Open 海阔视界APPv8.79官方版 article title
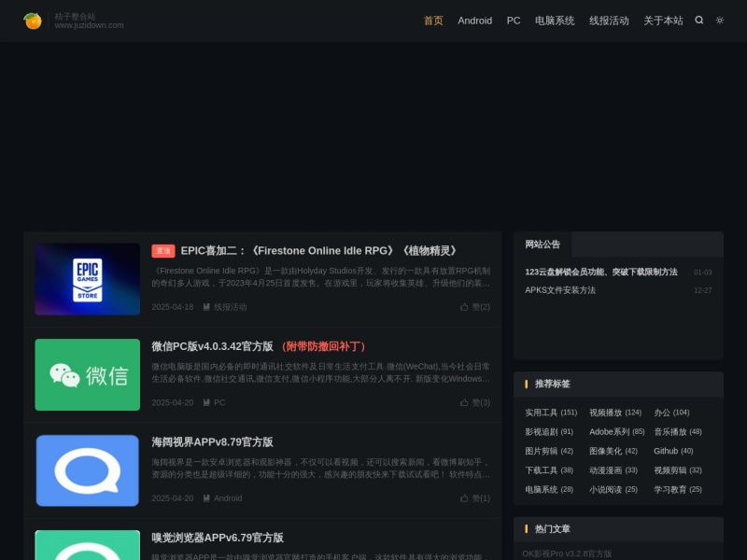 (x=213, y=442)
